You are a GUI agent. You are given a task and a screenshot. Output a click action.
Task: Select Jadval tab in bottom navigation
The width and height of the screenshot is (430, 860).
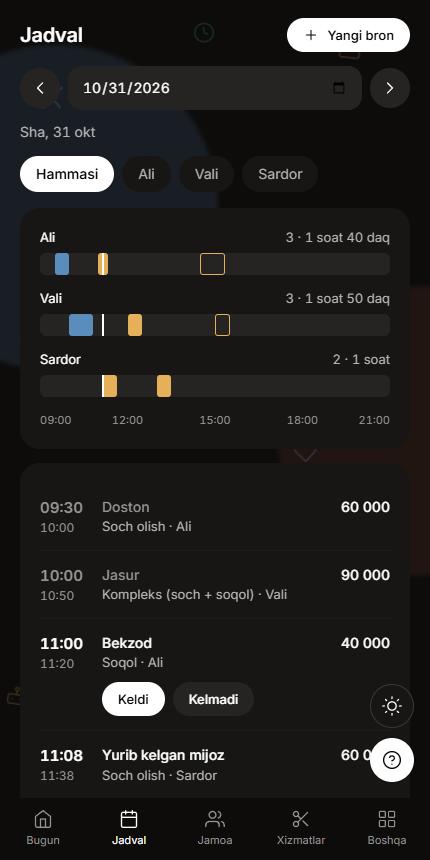coord(129,827)
